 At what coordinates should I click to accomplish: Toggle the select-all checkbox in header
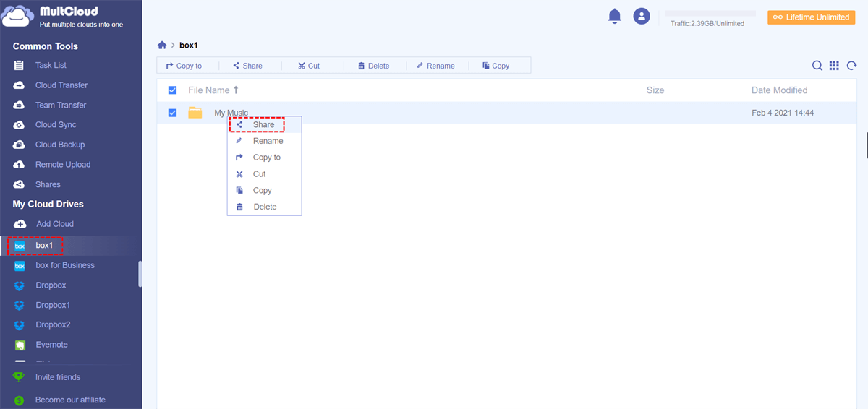(172, 90)
